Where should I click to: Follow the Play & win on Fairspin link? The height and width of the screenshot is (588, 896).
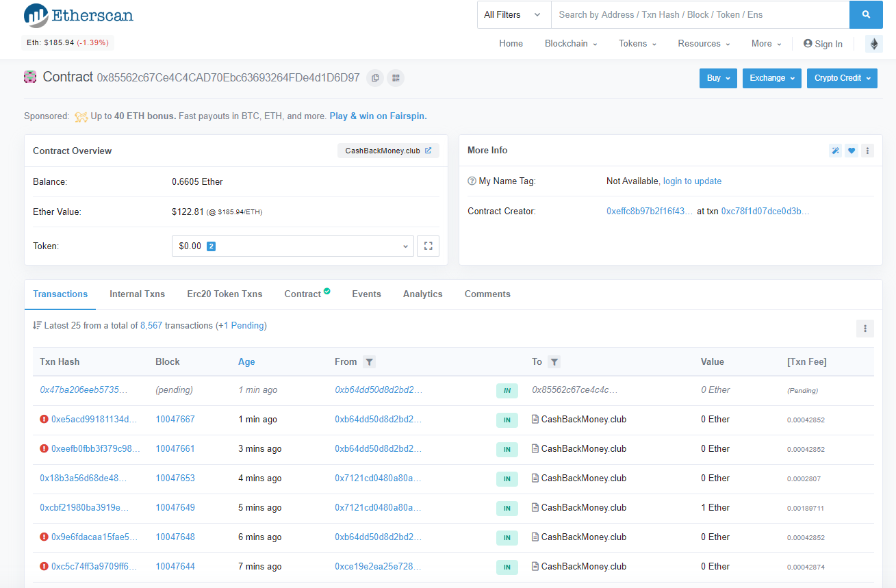[x=378, y=116]
